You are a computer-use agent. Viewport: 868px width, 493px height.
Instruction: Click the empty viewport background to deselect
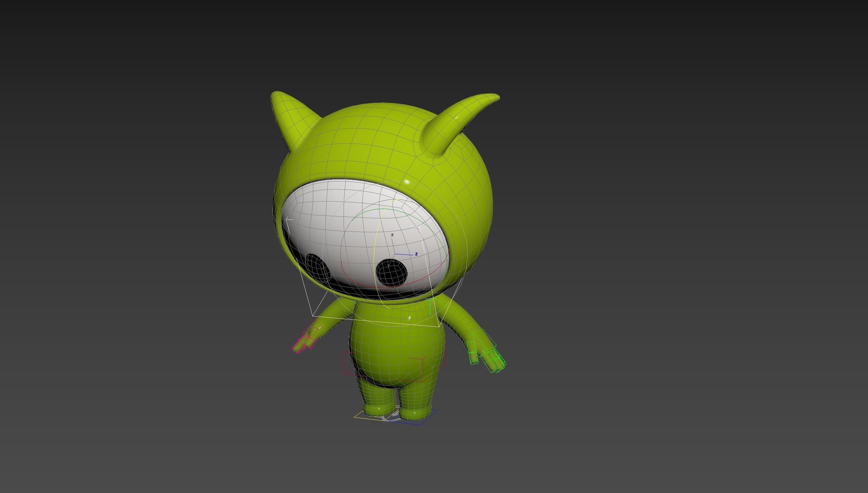[135, 135]
